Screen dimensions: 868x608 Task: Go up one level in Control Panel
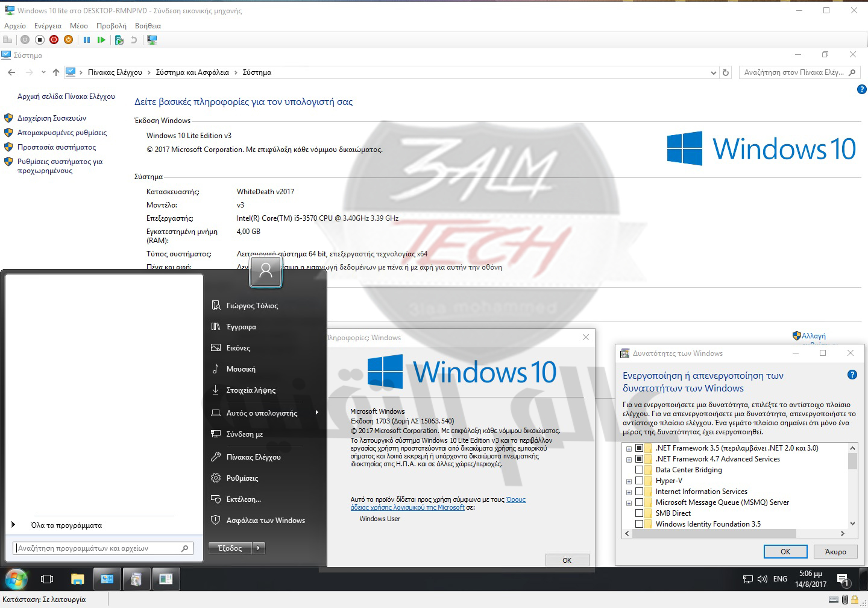click(56, 72)
